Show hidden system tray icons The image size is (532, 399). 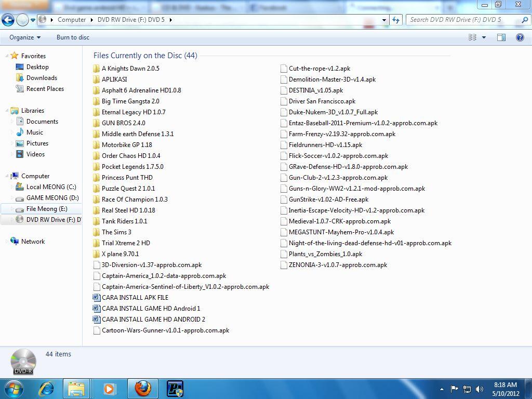click(x=442, y=389)
